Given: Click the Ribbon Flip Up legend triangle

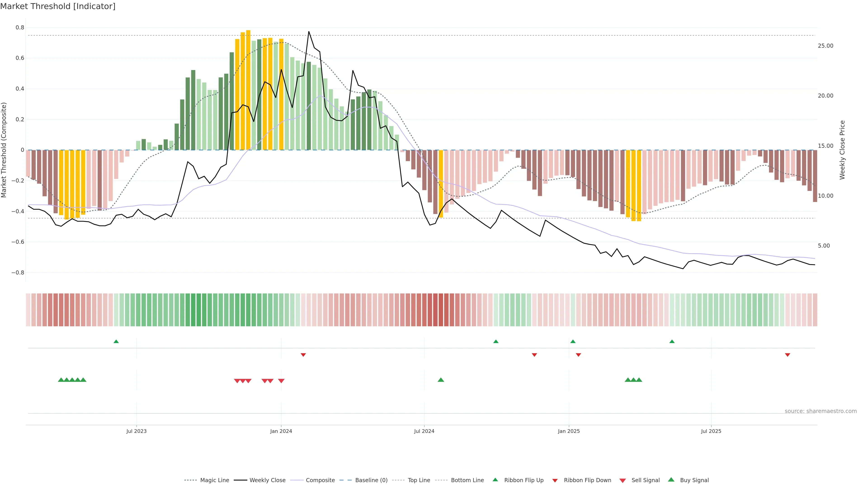Looking at the screenshot, I should (x=495, y=480).
